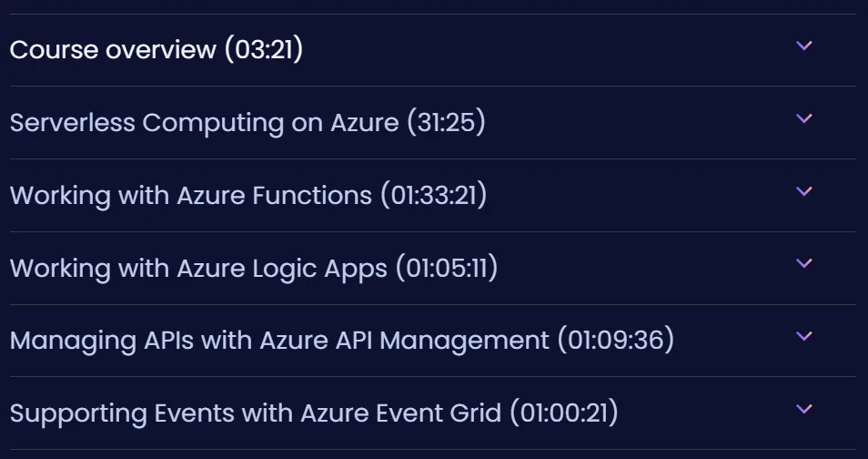Expand the Supporting Events with Event Grid chevron
Viewport: 868px width, 459px height.
coord(803,409)
